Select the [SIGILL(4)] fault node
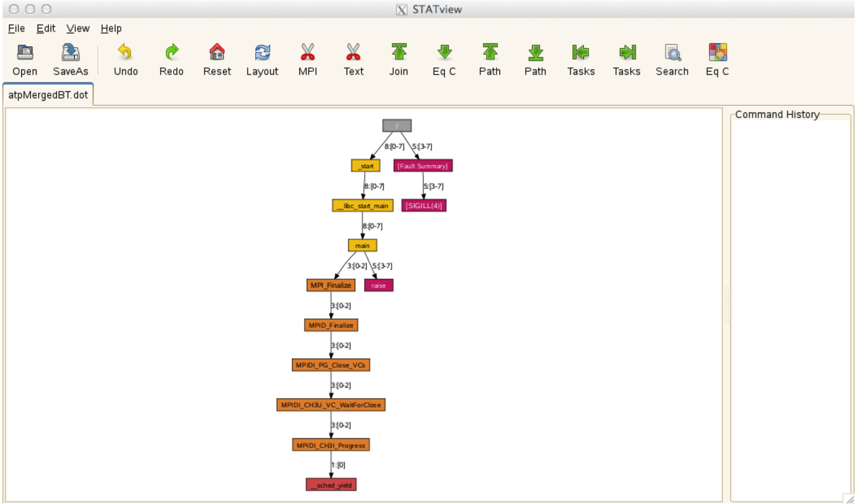This screenshot has width=859, height=504. [424, 206]
